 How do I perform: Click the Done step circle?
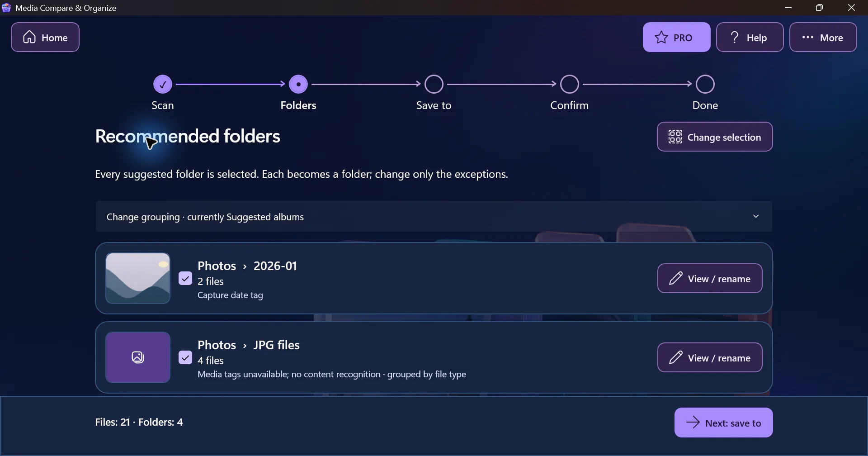click(705, 84)
